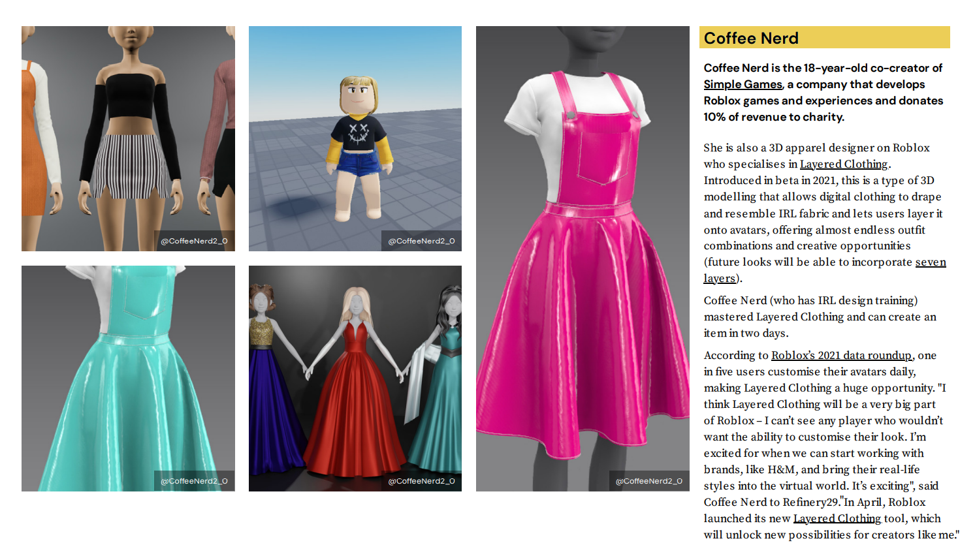Open the first Layered Clothing link
The image size is (975, 560).
coord(844,164)
